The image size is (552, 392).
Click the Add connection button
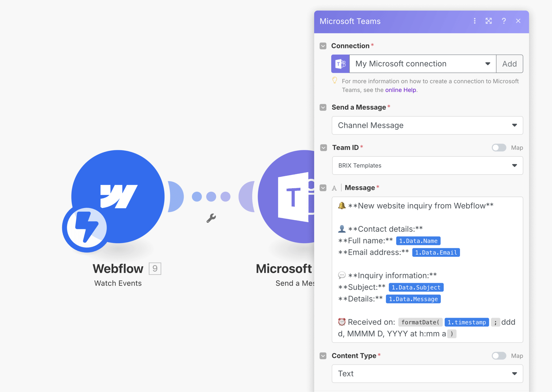pyautogui.click(x=509, y=64)
